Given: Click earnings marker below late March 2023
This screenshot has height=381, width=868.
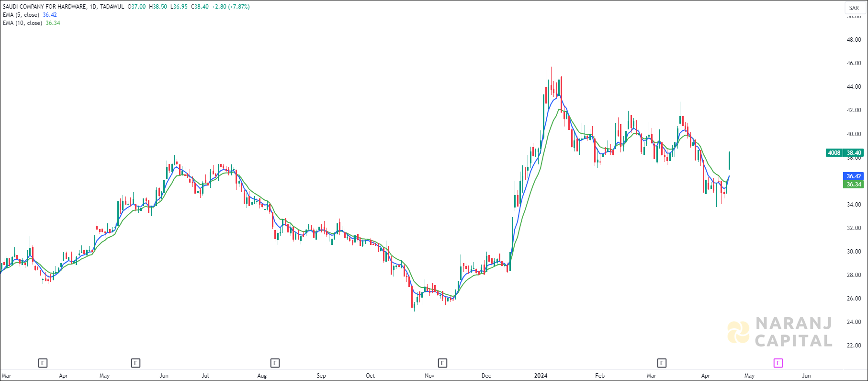Looking at the screenshot, I should point(43,363).
